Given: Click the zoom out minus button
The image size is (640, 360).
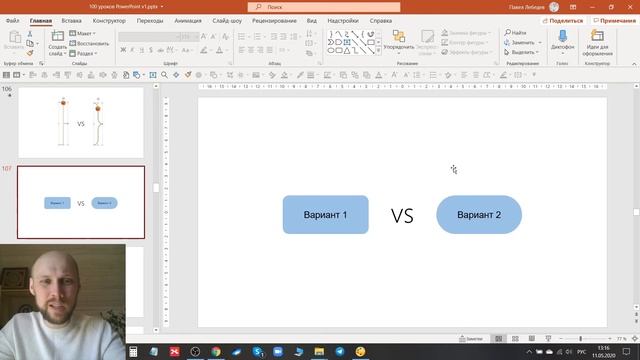Looking at the screenshot, I should [561, 339].
